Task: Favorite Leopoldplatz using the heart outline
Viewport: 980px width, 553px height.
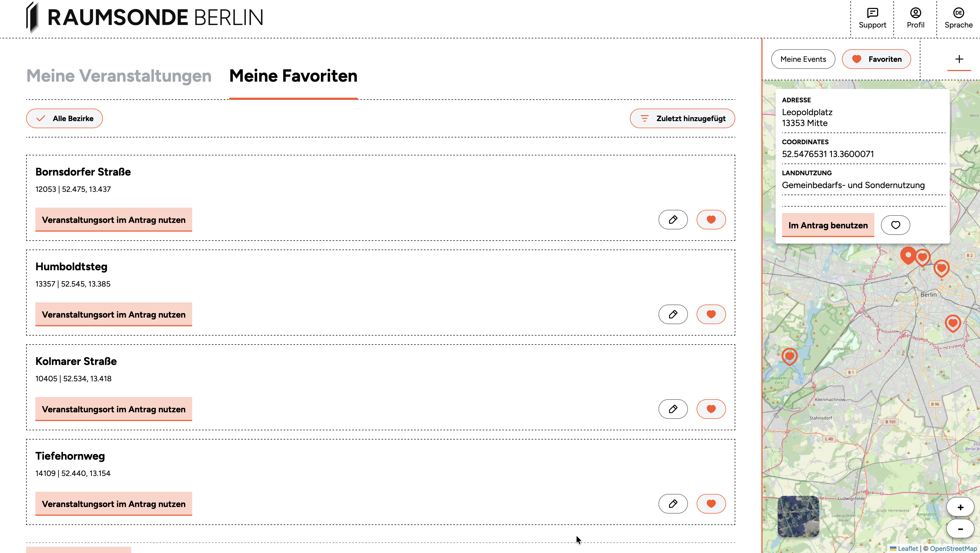Action: [895, 225]
